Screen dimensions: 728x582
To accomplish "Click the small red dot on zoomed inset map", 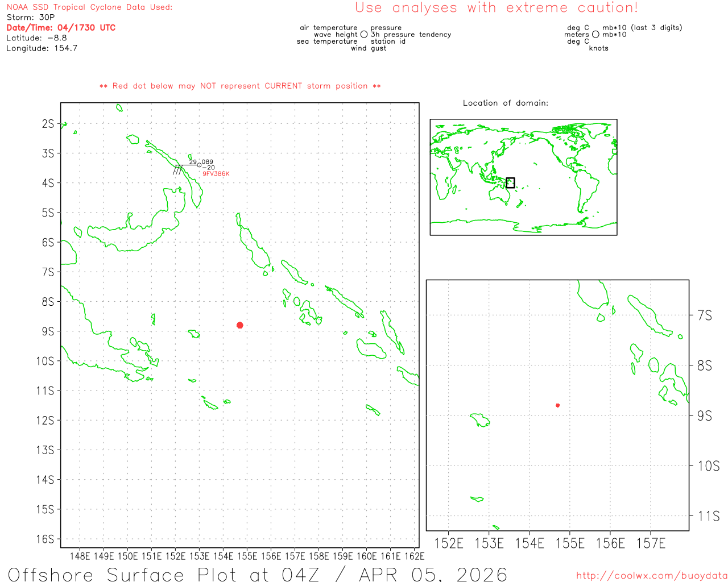I will coord(557,405).
